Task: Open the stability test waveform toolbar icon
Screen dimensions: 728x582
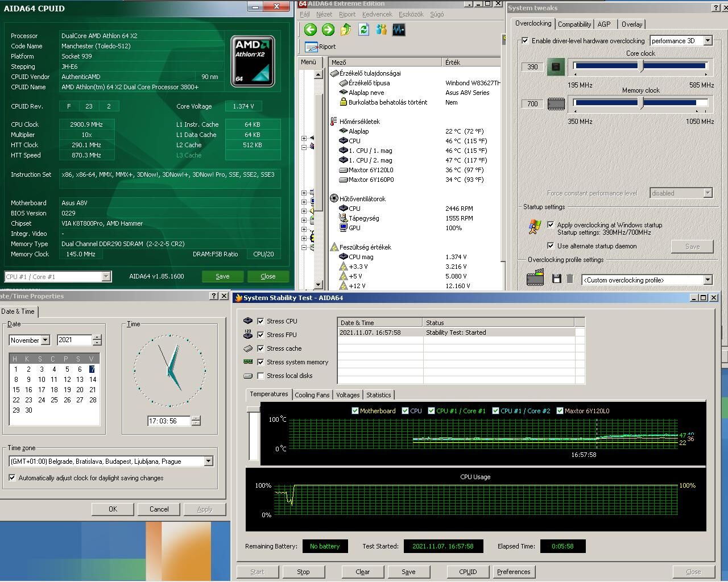Action: pyautogui.click(x=399, y=30)
